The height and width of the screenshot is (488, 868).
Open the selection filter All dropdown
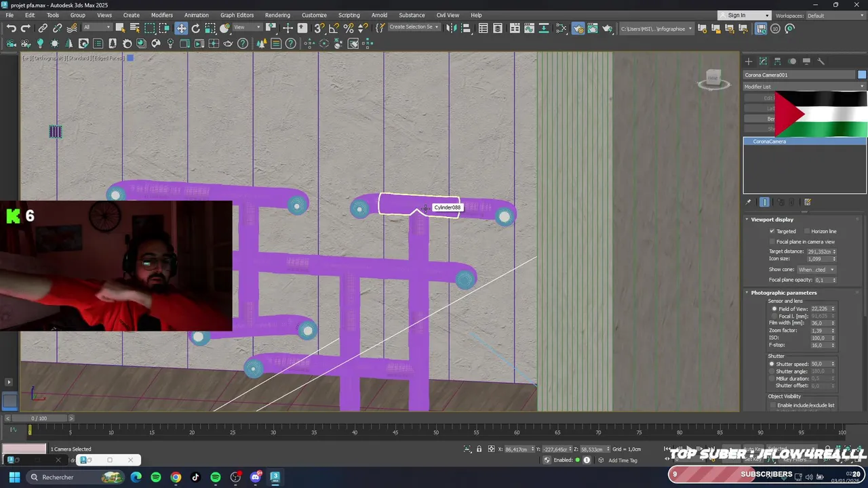tap(97, 28)
